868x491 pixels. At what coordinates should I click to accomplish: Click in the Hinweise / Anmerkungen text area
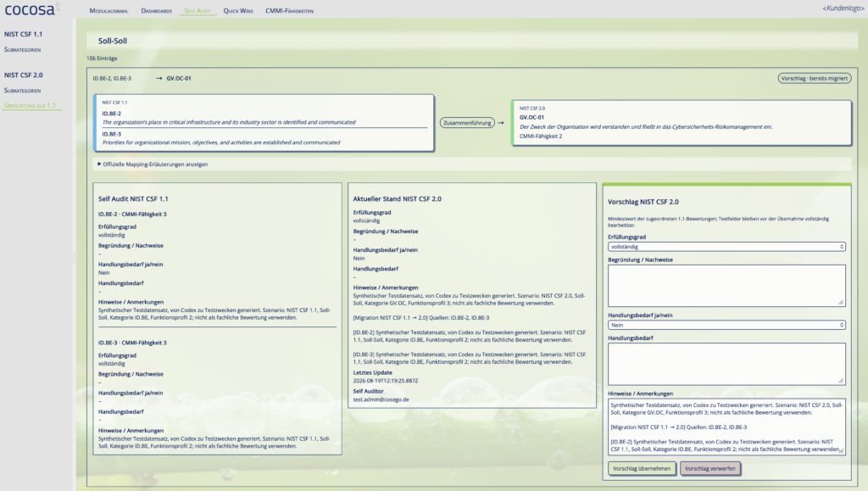pyautogui.click(x=726, y=427)
